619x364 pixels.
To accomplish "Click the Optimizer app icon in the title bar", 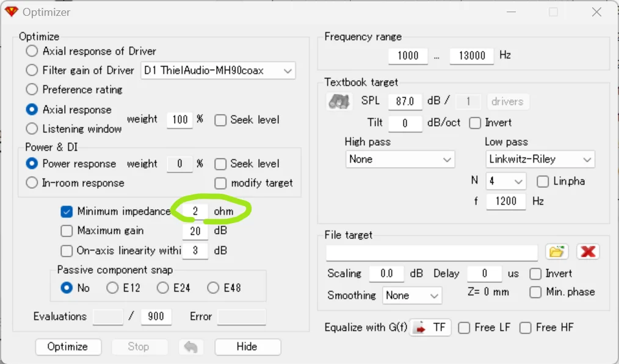I will point(12,12).
